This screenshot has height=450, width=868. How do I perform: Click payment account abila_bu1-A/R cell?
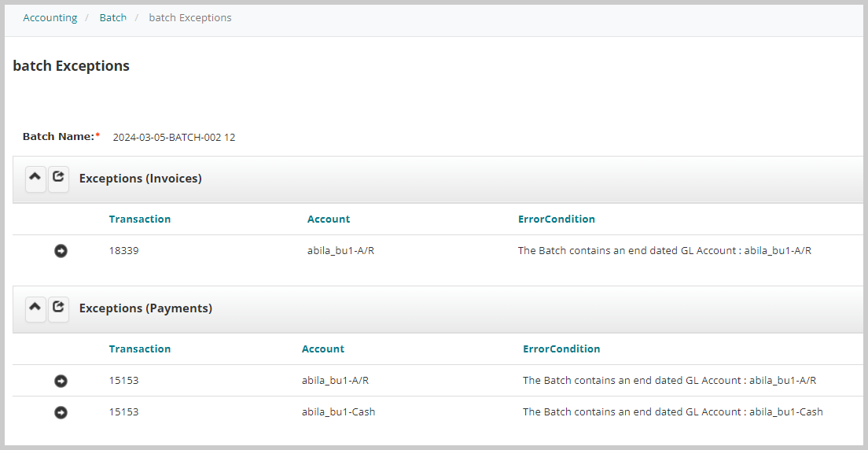pyautogui.click(x=336, y=380)
